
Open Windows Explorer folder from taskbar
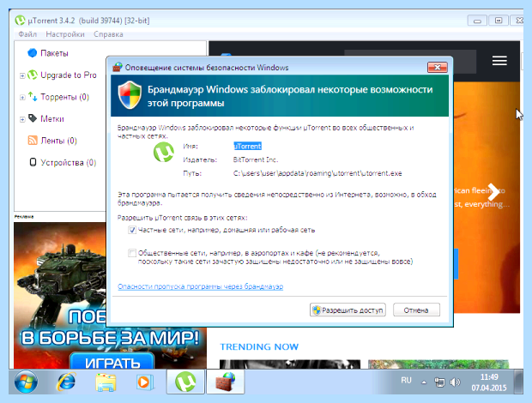106,382
